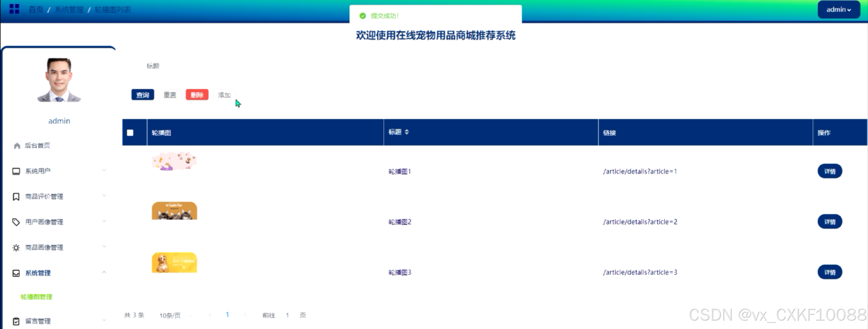868x329 pixels.
Task: Open 详情 for 轮播图2 row
Action: [829, 222]
